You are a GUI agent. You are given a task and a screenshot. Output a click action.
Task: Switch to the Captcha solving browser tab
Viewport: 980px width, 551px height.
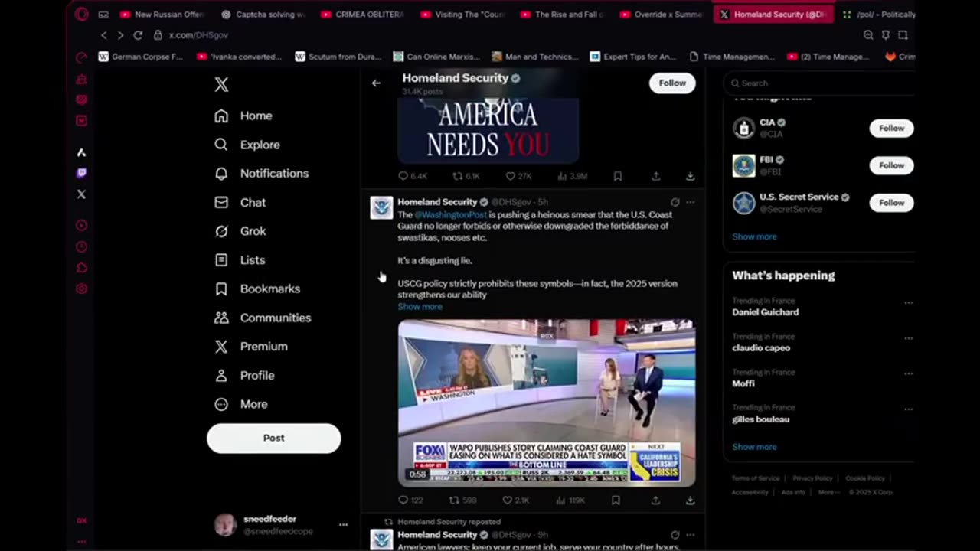[x=263, y=15]
